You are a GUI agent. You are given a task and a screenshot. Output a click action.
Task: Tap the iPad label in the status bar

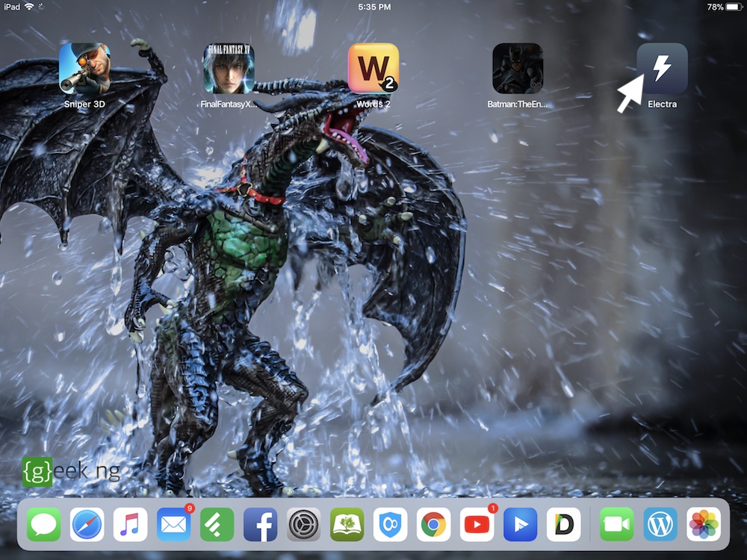point(12,7)
